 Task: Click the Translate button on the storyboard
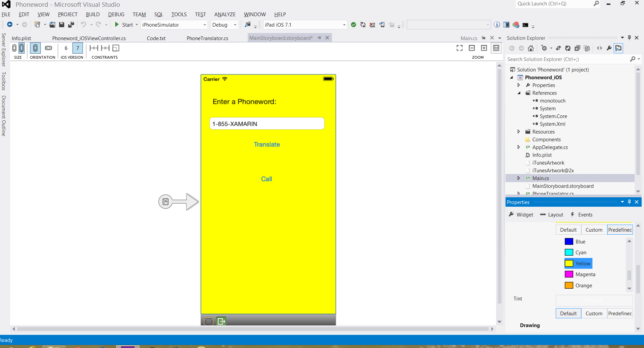pos(267,144)
